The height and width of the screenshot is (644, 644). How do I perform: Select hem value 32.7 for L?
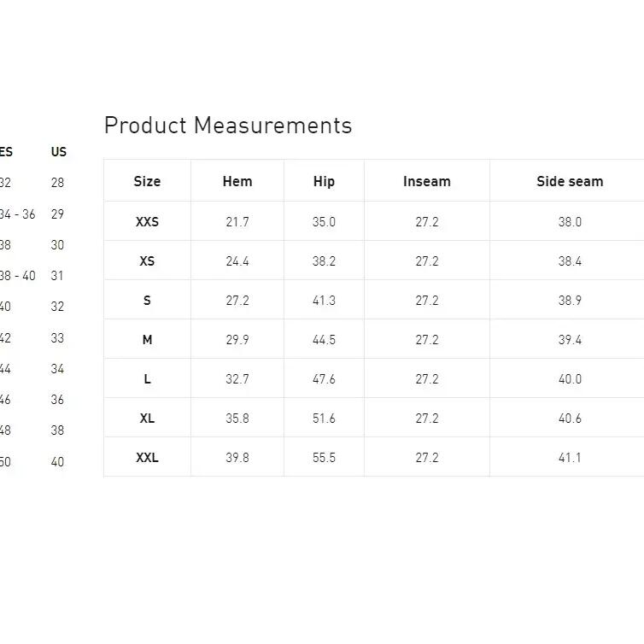(237, 378)
